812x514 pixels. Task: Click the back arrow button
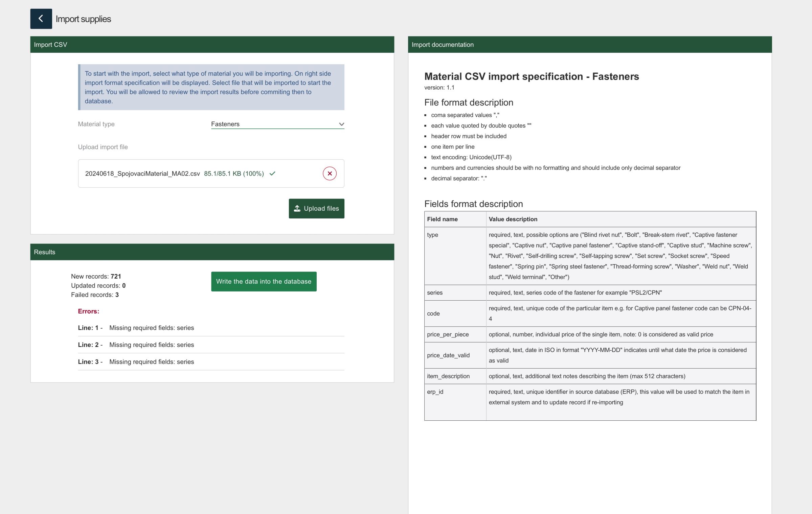[x=41, y=19]
